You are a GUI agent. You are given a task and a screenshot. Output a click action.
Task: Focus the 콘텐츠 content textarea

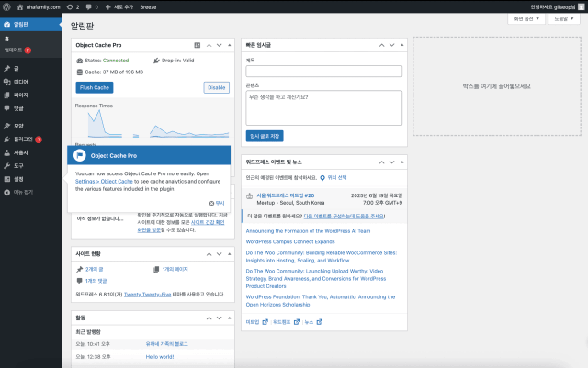pyautogui.click(x=324, y=108)
